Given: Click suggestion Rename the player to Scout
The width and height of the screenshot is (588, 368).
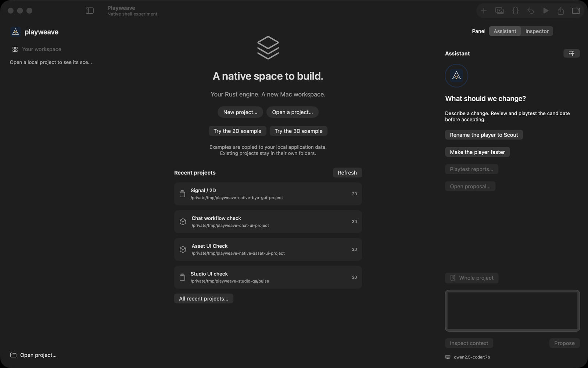Looking at the screenshot, I should tap(484, 135).
